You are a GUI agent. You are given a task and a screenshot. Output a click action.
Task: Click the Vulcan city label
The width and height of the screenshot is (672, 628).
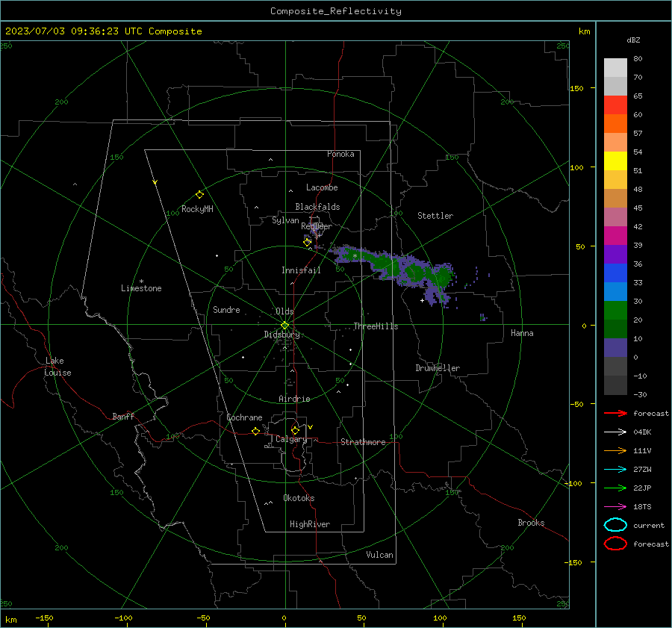coord(379,555)
